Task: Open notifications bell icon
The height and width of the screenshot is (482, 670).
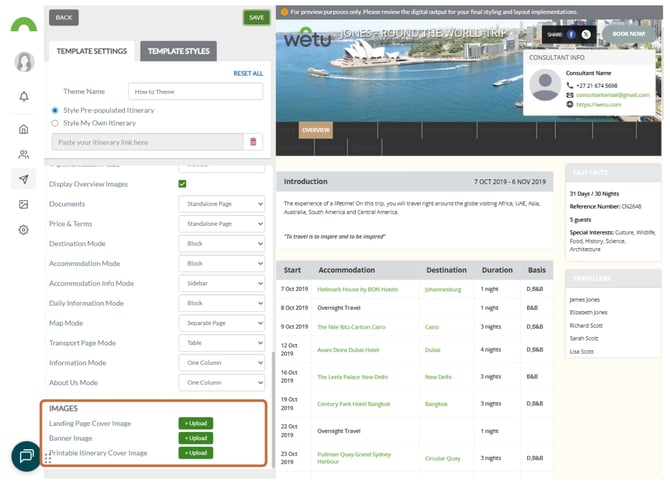Action: point(24,97)
